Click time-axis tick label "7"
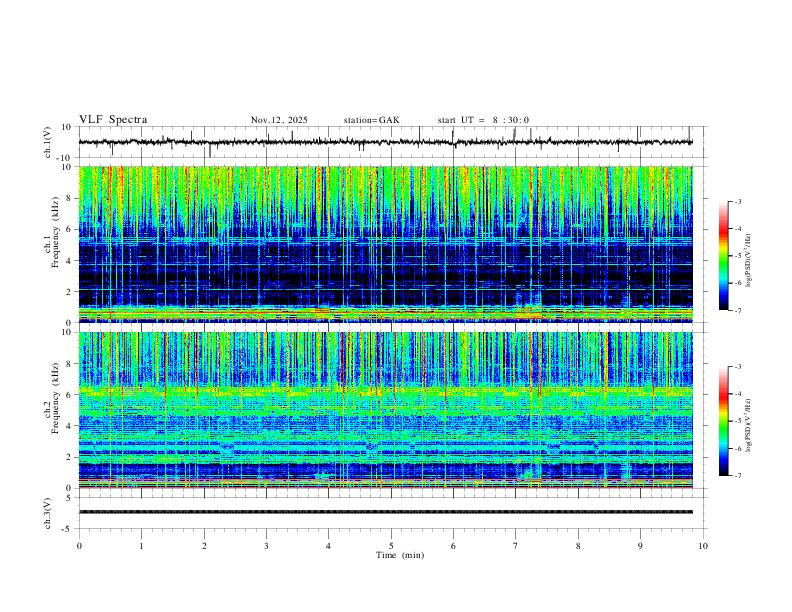This screenshot has width=792, height=612. [x=516, y=546]
